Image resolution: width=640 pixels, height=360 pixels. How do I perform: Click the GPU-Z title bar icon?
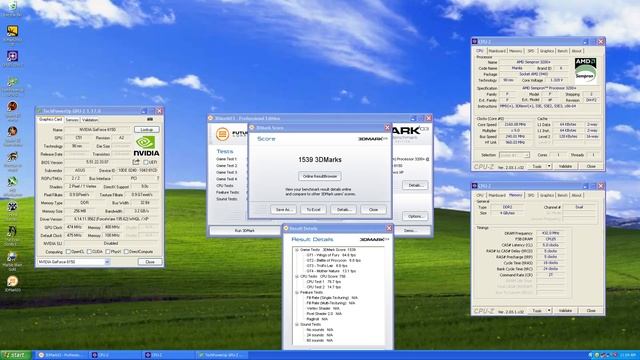40,111
